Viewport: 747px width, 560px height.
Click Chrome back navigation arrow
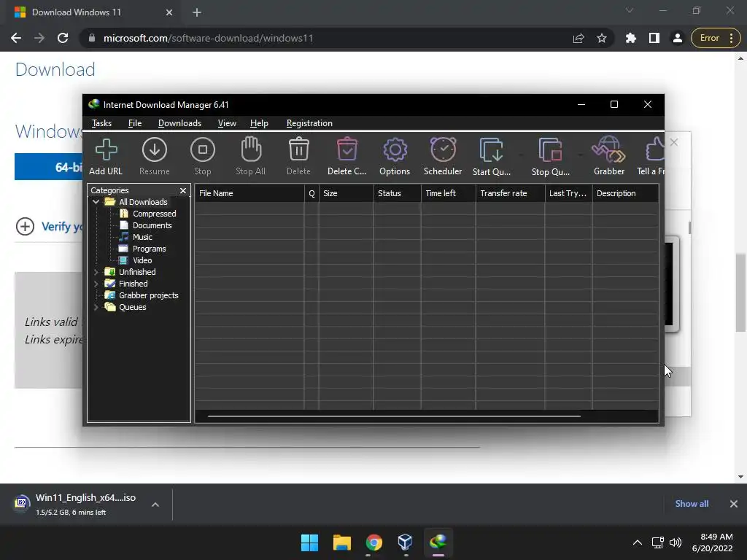coord(16,38)
